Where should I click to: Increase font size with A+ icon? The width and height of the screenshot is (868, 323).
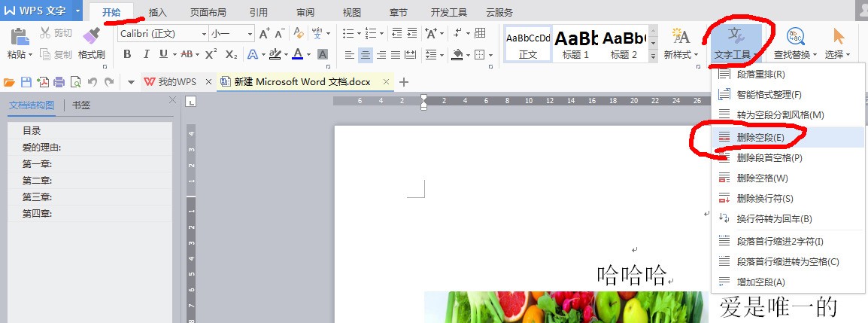[265, 34]
